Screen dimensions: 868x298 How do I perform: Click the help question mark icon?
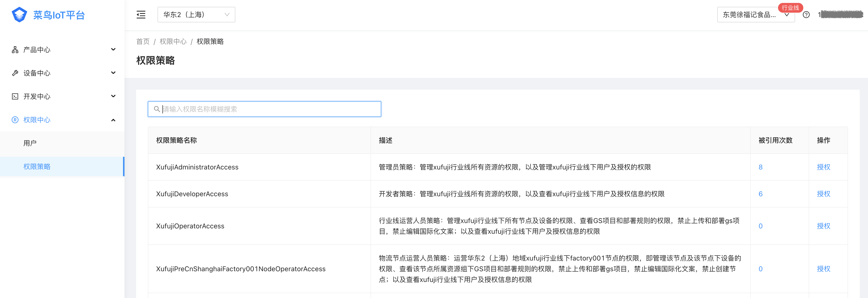(806, 15)
